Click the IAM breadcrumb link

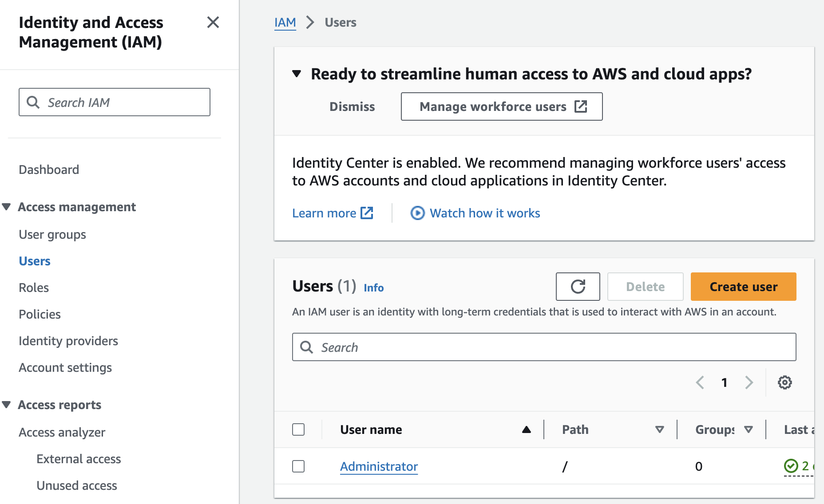285,22
